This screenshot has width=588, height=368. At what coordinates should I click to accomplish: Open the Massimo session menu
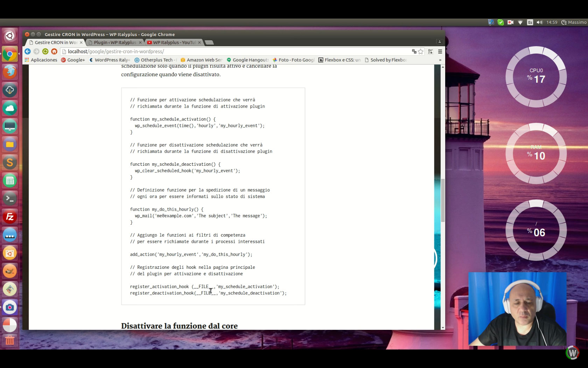click(574, 22)
